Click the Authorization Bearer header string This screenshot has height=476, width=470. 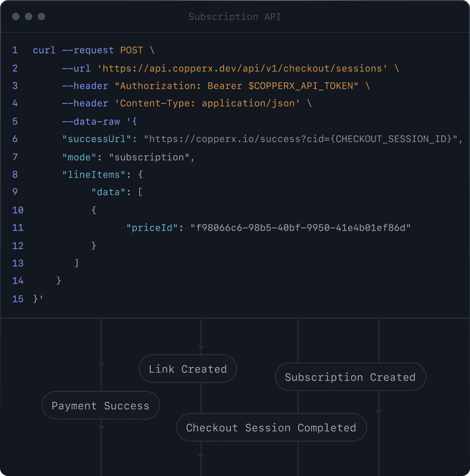coord(236,86)
